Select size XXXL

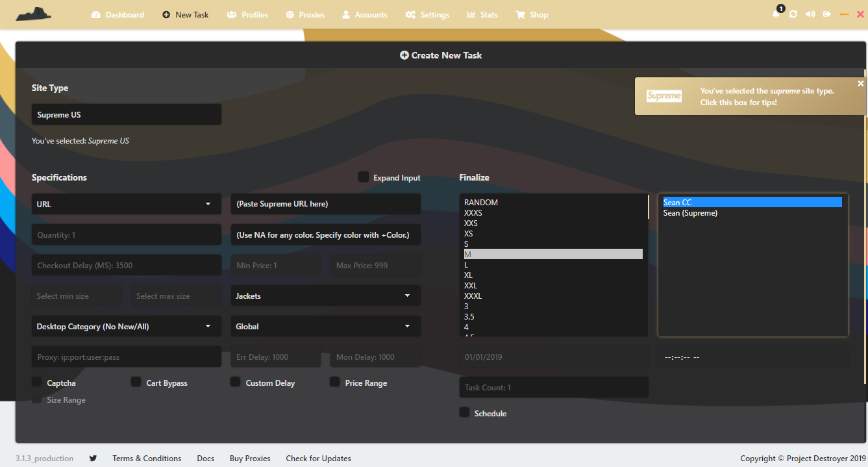tap(553, 296)
